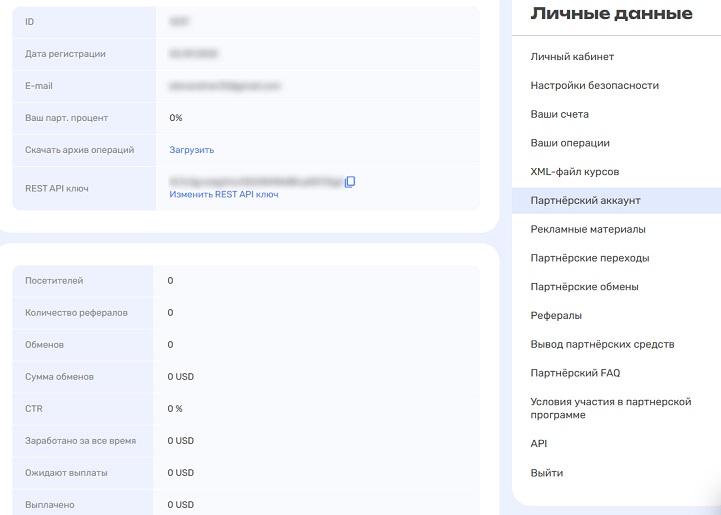Copy the REST API key with copy icon
The width and height of the screenshot is (721, 515).
350,181
